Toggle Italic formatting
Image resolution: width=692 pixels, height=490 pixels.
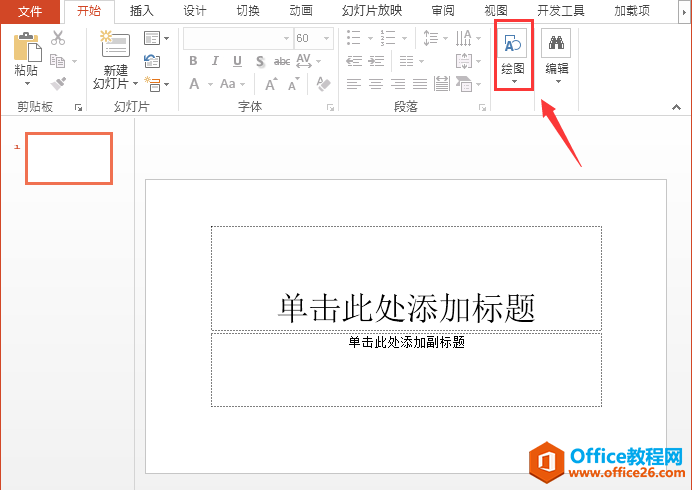pos(215,61)
